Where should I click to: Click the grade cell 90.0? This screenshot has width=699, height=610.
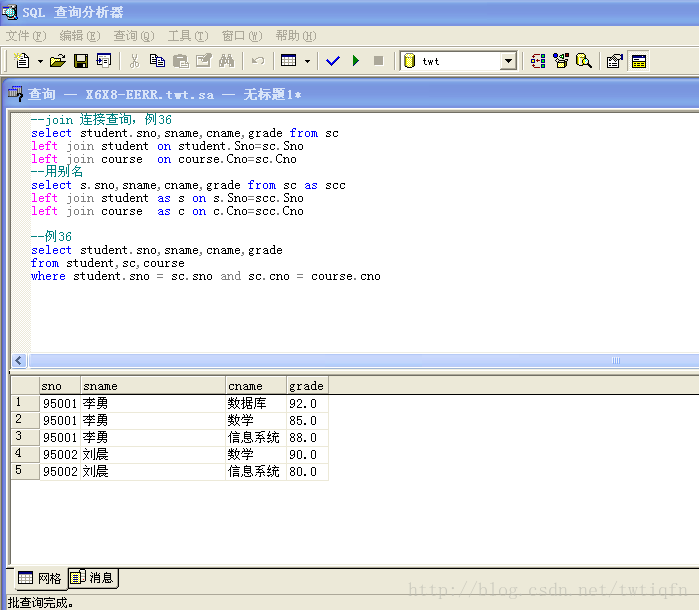tap(307, 454)
